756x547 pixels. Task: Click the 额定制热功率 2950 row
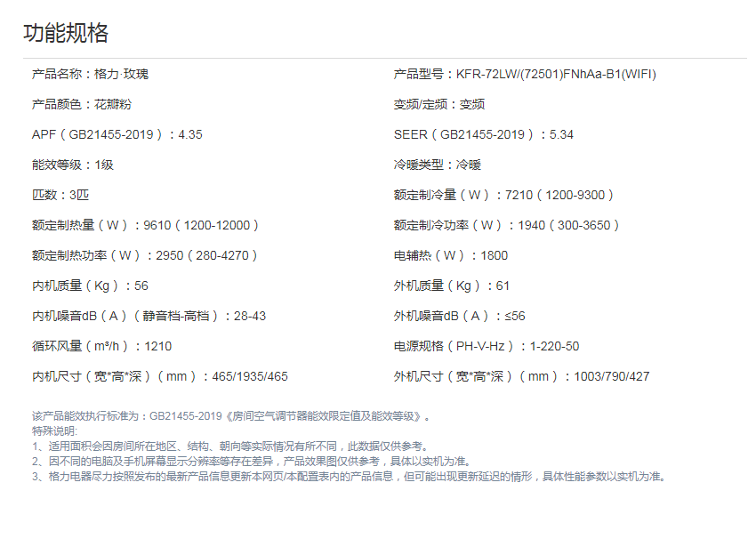coord(145,256)
